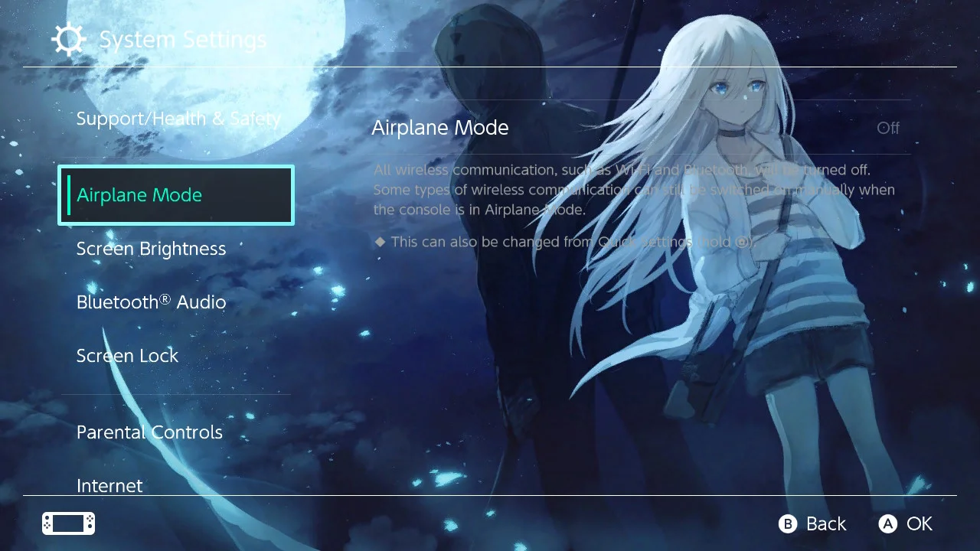Click the circled B button icon
Screen dimensions: 980x551
coord(788,523)
